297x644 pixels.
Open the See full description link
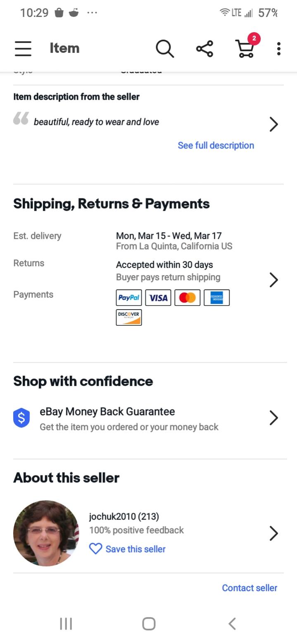coord(216,145)
